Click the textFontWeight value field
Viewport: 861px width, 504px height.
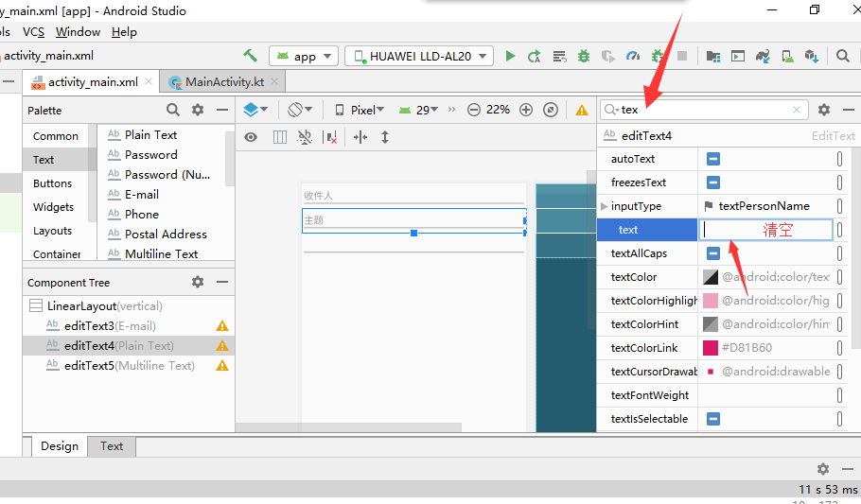pyautogui.click(x=766, y=395)
